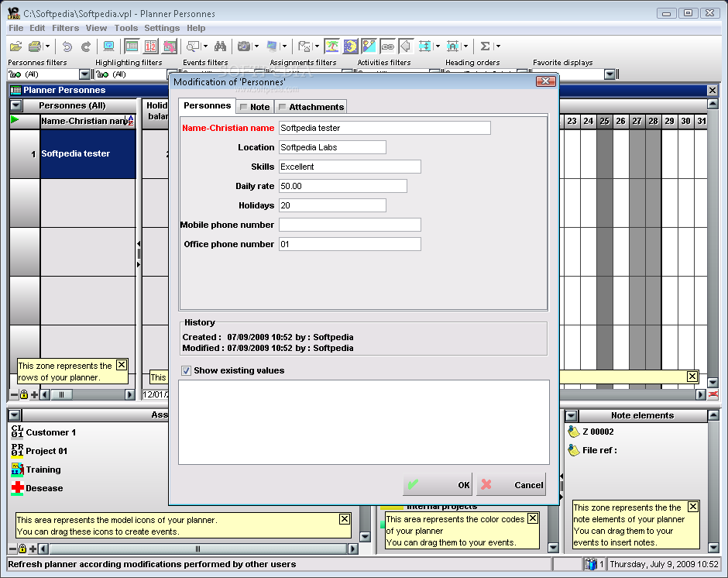Viewport: 728px width, 578px height.
Task: Open the Help menu
Action: pyautogui.click(x=196, y=28)
